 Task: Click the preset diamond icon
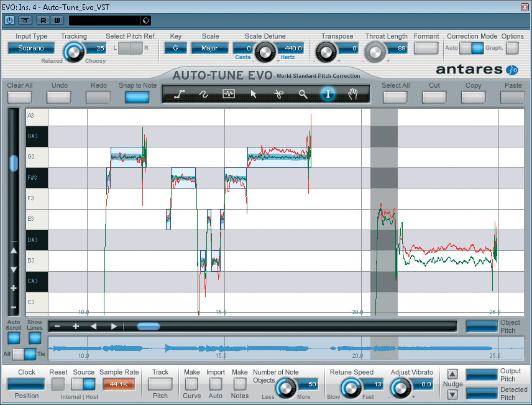coord(146,21)
